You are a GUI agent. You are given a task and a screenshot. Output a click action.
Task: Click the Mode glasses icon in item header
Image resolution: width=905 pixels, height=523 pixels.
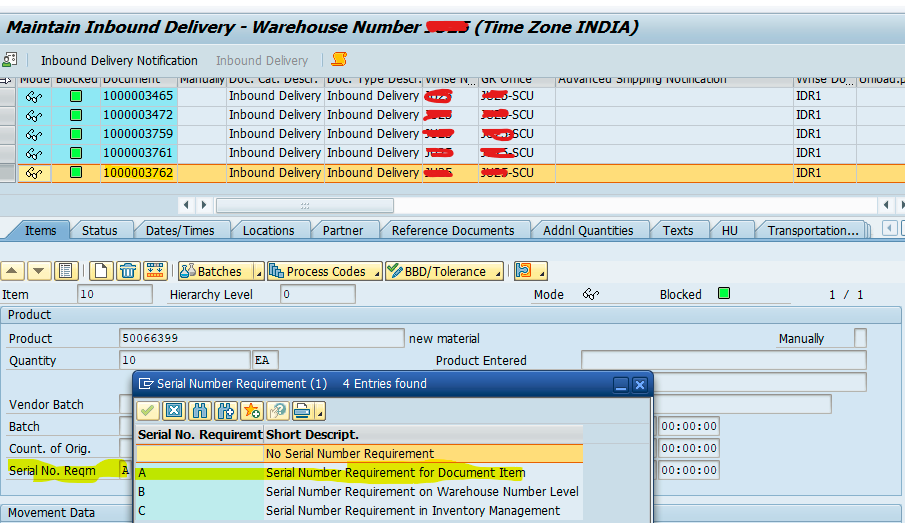click(590, 294)
